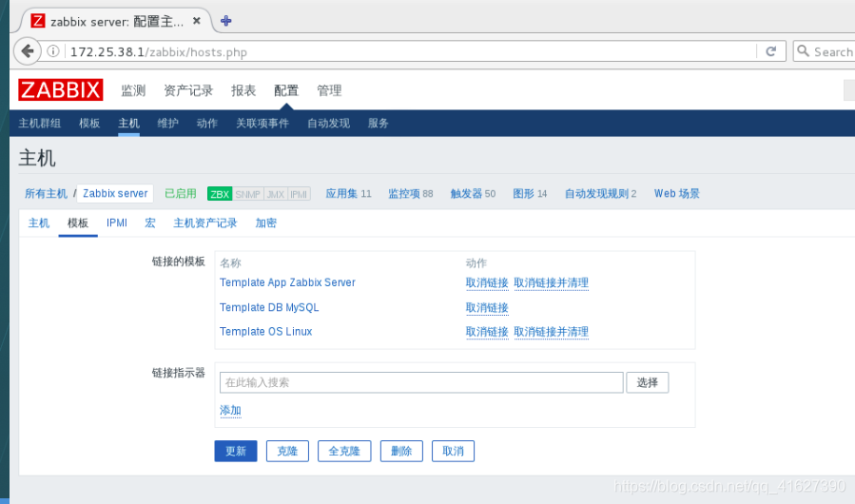Click the 全克隆 button
The width and height of the screenshot is (855, 504).
[x=344, y=451]
